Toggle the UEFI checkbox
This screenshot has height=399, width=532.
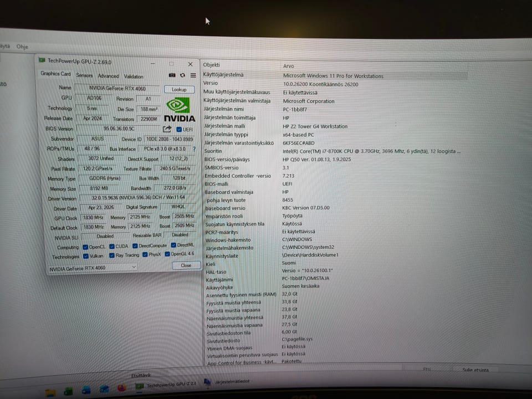pos(179,129)
